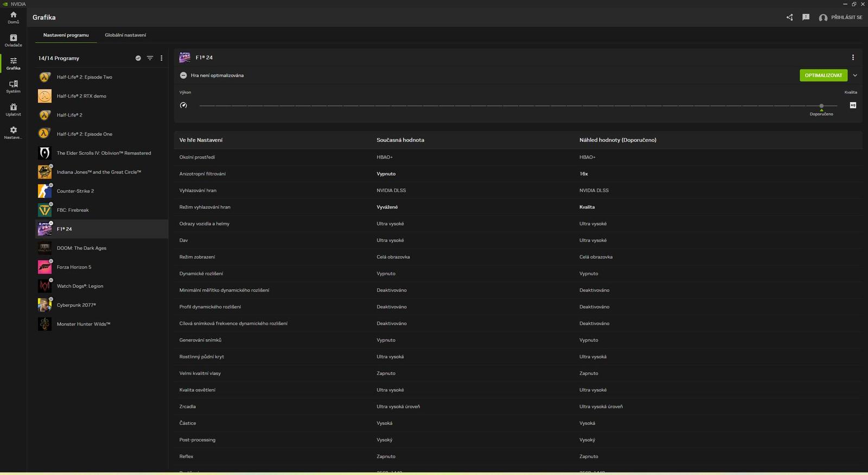This screenshot has height=475, width=868.
Task: Click the Monster Hunter Wilds game icon
Action: click(44, 324)
